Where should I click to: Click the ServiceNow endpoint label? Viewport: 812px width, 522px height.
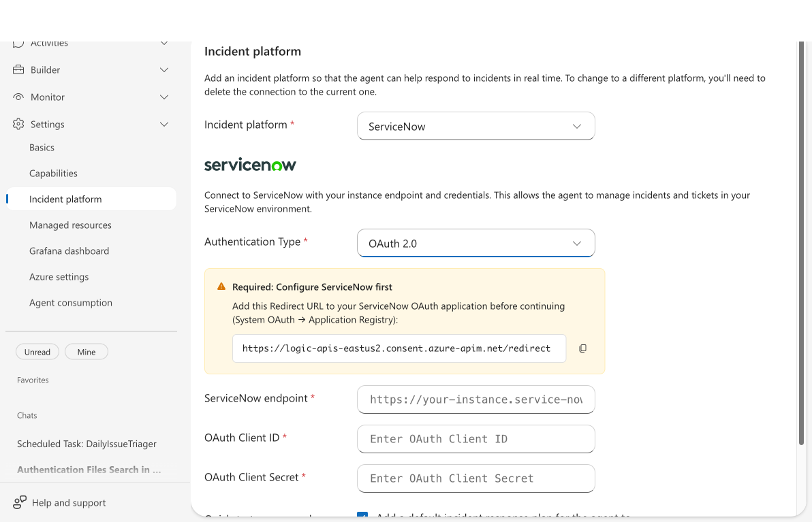[x=256, y=398]
